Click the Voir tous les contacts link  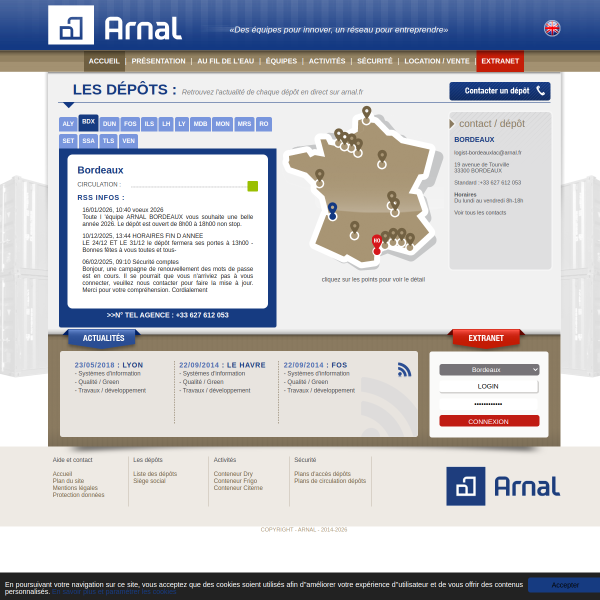tap(480, 213)
